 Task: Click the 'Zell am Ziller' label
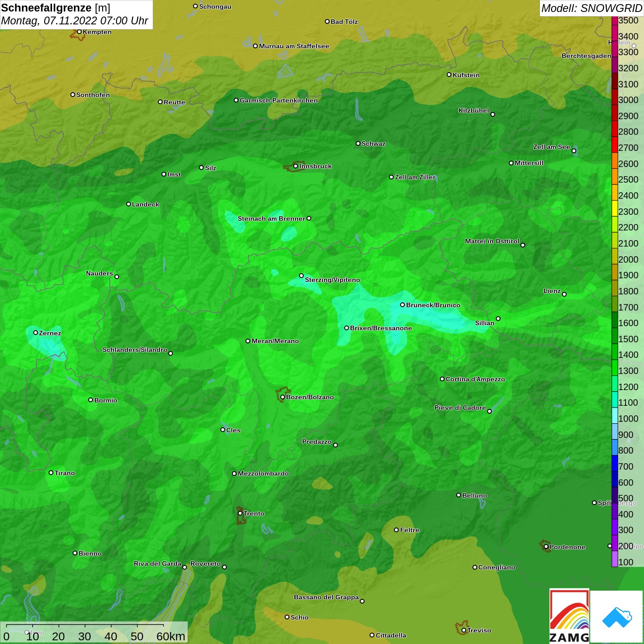point(415,177)
